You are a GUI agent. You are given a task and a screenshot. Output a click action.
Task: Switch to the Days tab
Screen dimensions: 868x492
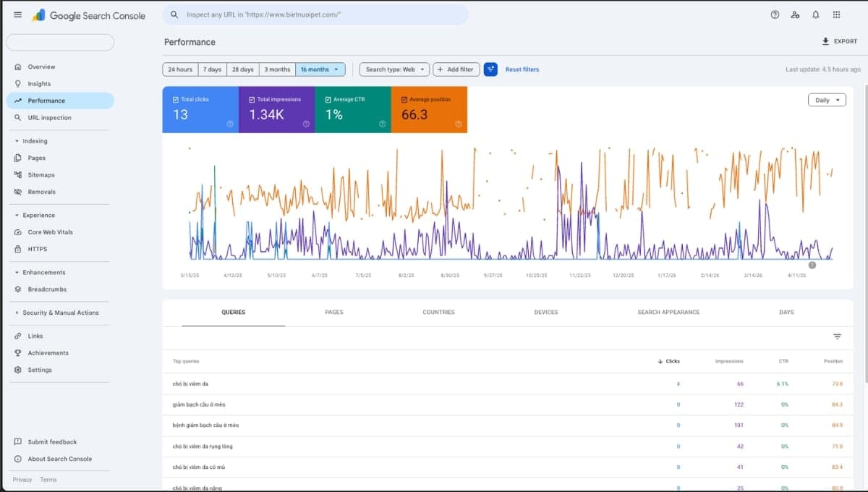(x=787, y=313)
